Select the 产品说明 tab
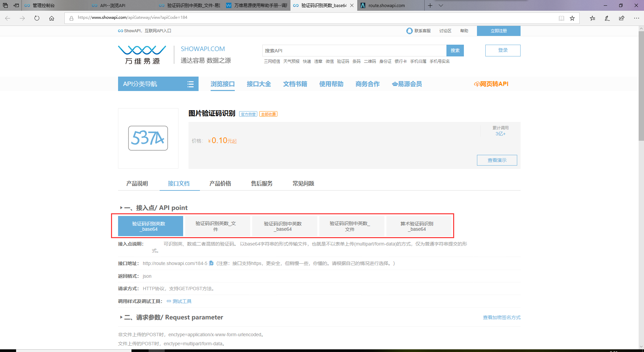The width and height of the screenshot is (644, 352). (137, 183)
